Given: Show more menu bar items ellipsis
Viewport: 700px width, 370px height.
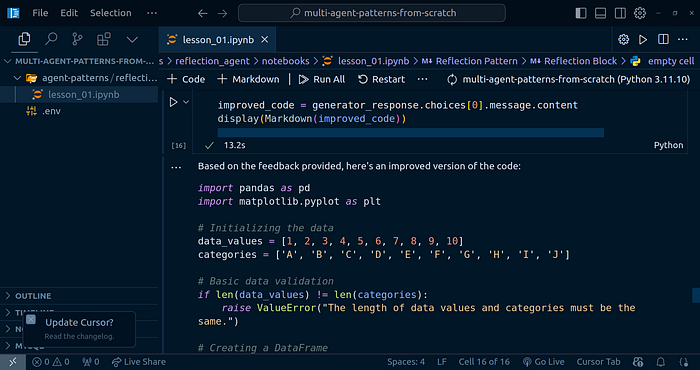Looking at the screenshot, I should click(152, 13).
